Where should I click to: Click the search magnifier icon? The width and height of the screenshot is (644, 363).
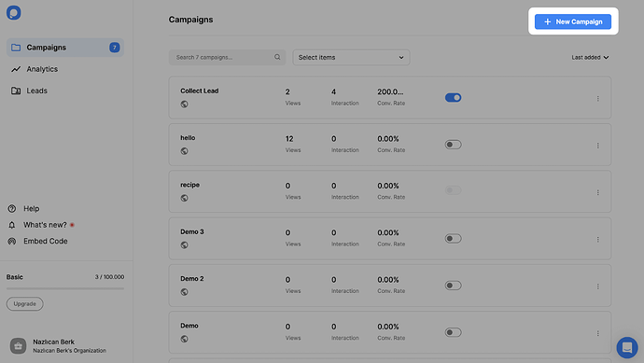click(277, 57)
